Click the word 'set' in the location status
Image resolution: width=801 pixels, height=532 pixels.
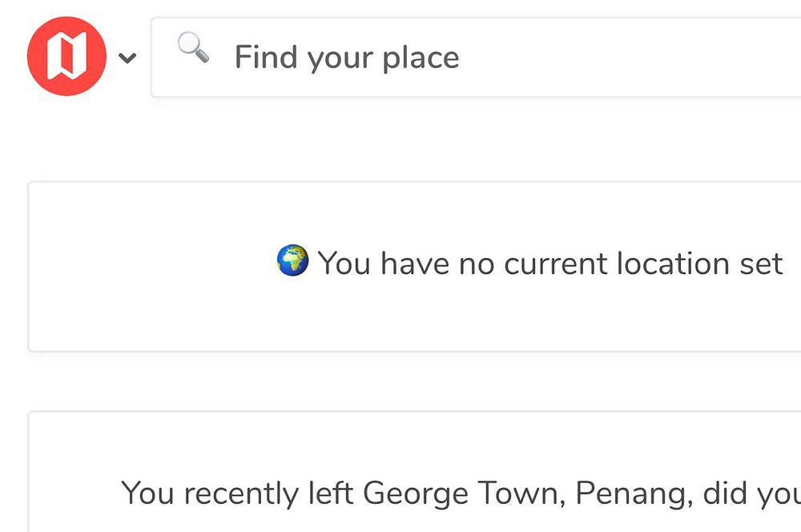tap(761, 264)
